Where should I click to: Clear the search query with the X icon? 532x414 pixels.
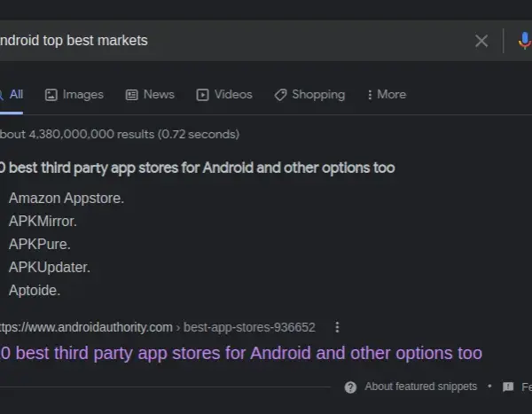(x=481, y=41)
